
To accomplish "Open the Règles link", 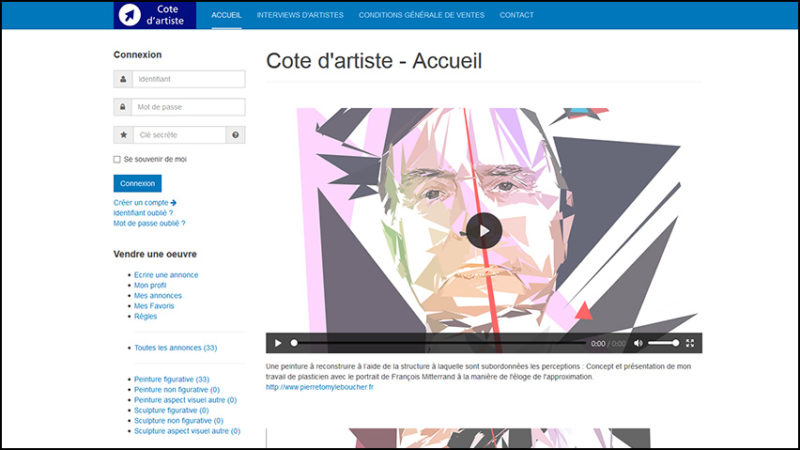I will point(145,316).
